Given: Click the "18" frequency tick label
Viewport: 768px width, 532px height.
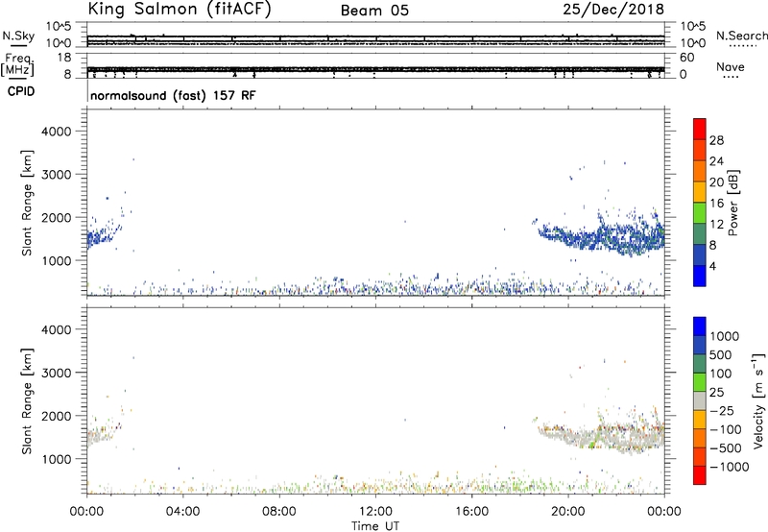Looking at the screenshot, I should [63, 58].
